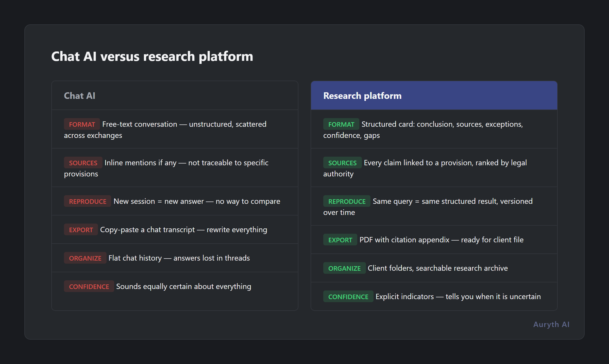Viewport: 609px width, 364px height.
Task: Expand the Chat AI column header
Action: tap(79, 96)
